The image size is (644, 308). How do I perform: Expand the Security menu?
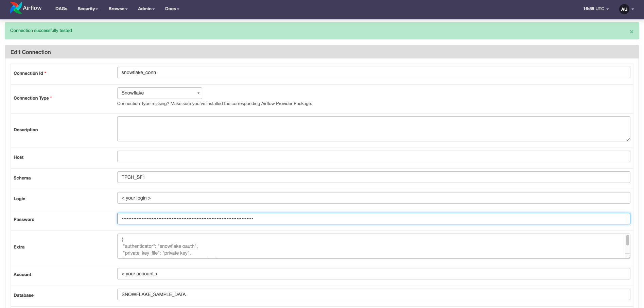coord(87,8)
